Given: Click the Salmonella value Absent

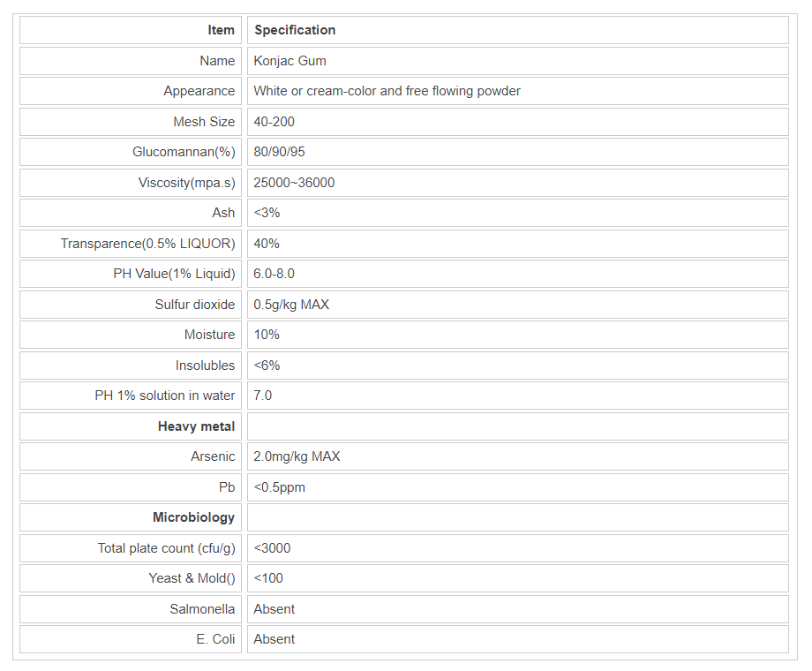Looking at the screenshot, I should click(x=274, y=609).
